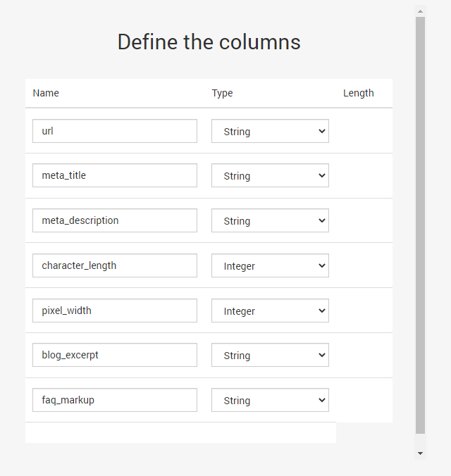Click the Length column header
Image resolution: width=451 pixels, height=476 pixels.
point(358,93)
